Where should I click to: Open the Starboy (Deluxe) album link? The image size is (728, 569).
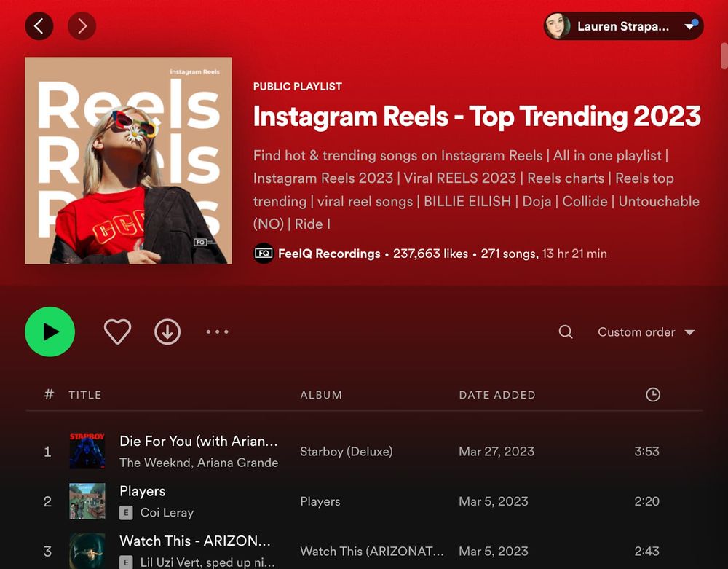[346, 452]
